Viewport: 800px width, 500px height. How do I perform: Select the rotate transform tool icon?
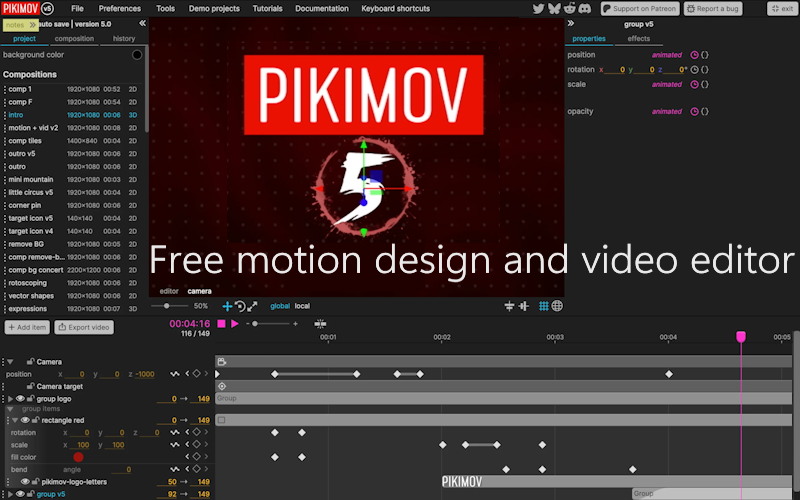(240, 306)
